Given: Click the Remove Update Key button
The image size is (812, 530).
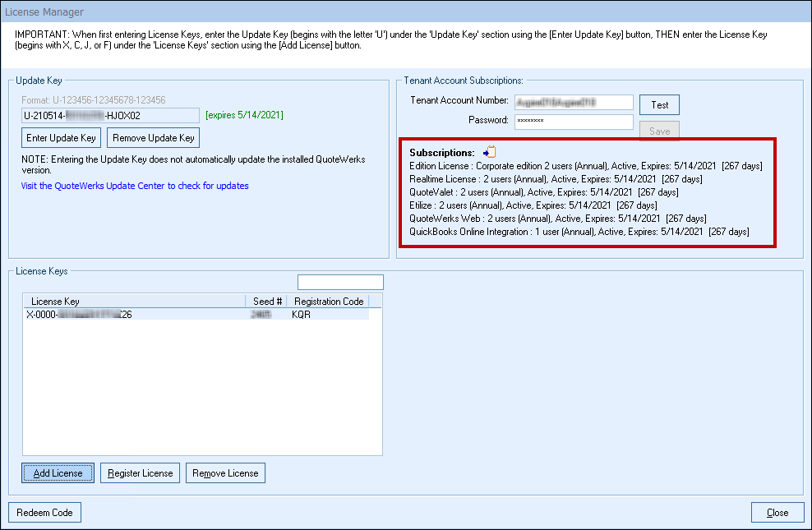Looking at the screenshot, I should click(154, 138).
